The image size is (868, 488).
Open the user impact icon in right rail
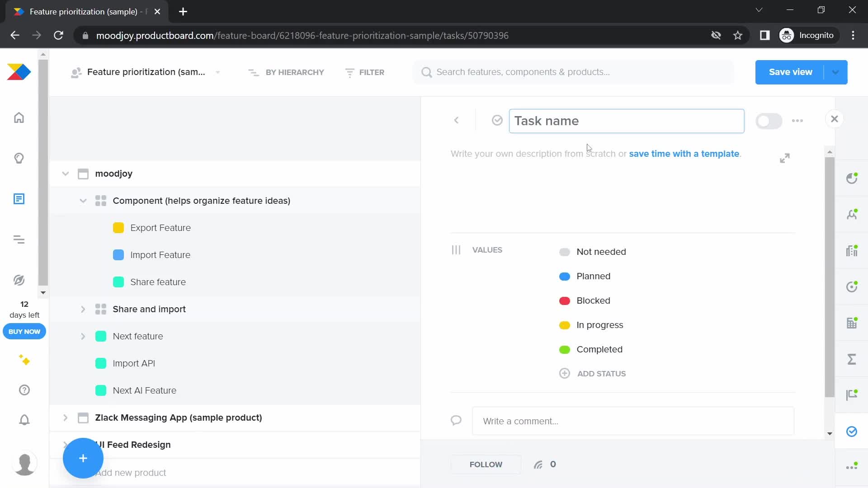(852, 214)
